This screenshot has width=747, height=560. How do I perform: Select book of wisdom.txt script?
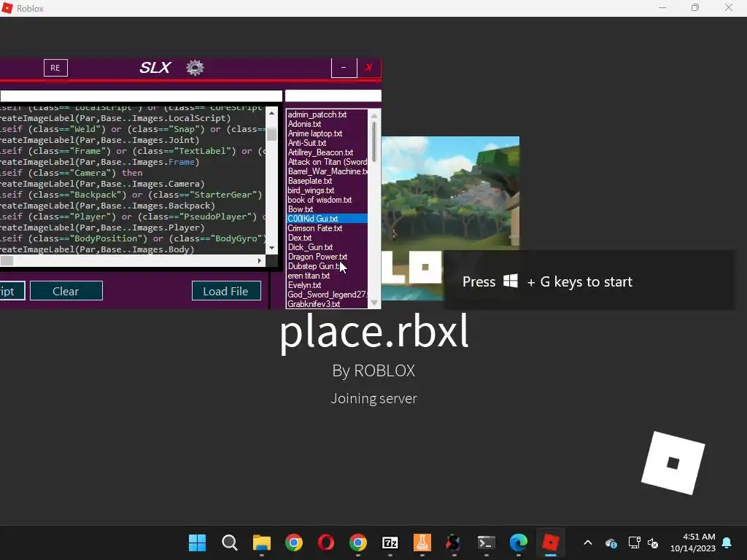[320, 200]
